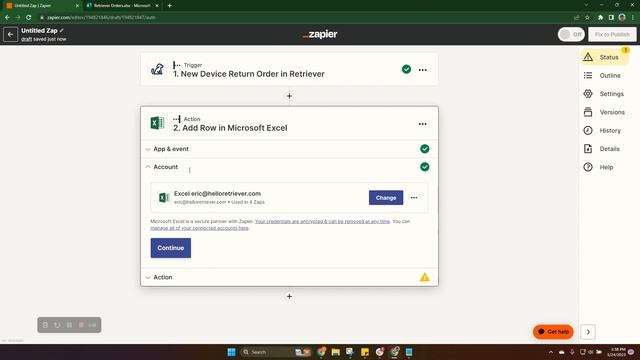Open Sticky Notes from the taskbar
Viewport: 640px width, 360px height.
[x=365, y=352]
